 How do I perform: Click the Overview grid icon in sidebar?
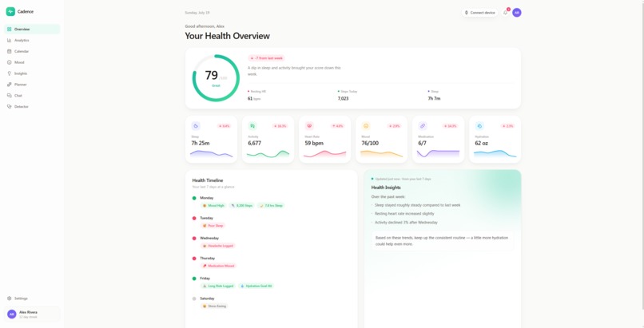pos(9,29)
